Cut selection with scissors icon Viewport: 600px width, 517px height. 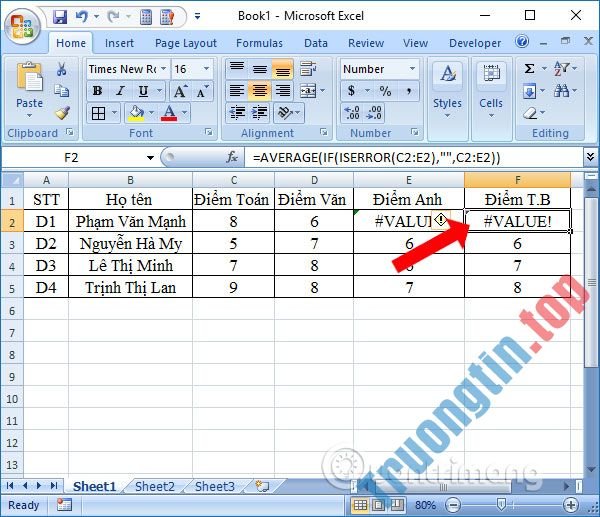[x=61, y=70]
